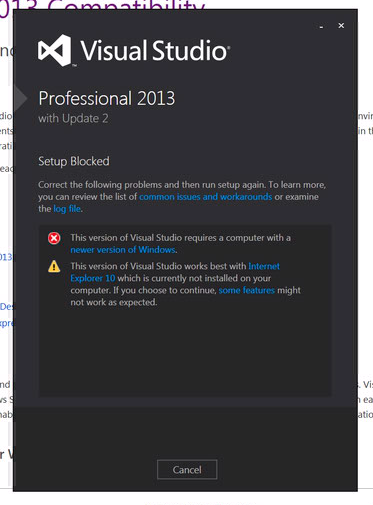This screenshot has height=505, width=373.
Task: Click the Windows version requirement error message
Action: (180, 244)
